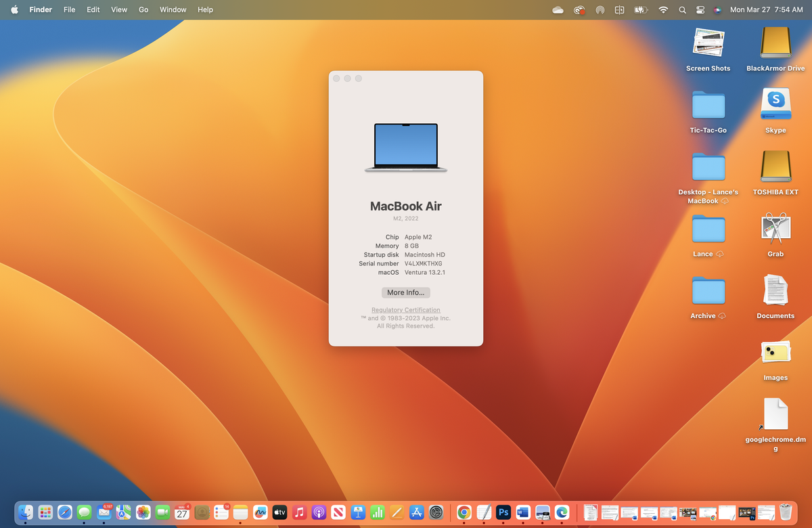This screenshot has width=812, height=528.
Task: Open Photoshop from the Dock
Action: [503, 513]
